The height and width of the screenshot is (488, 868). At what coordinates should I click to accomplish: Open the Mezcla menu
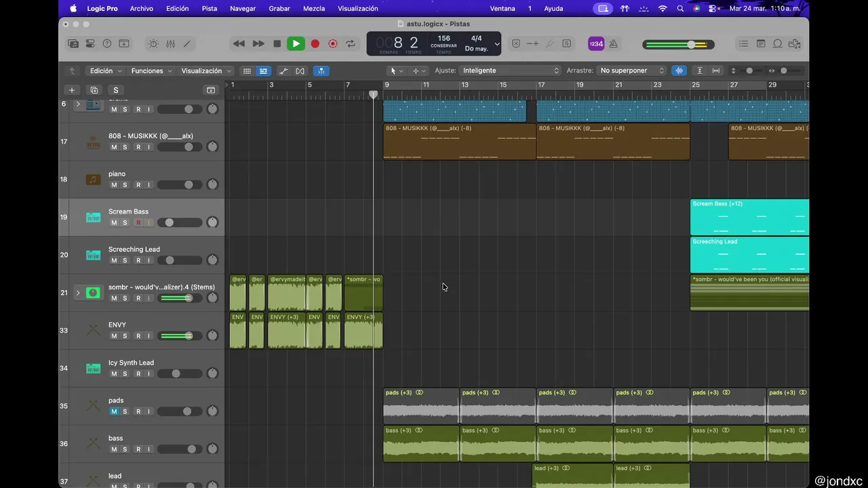[x=314, y=8]
